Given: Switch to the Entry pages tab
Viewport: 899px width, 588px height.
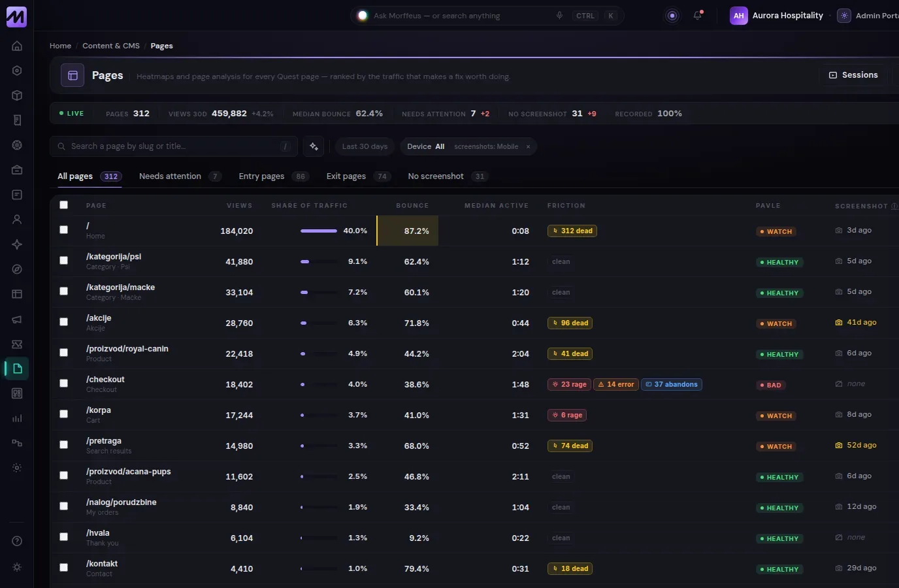Looking at the screenshot, I should click(x=273, y=176).
